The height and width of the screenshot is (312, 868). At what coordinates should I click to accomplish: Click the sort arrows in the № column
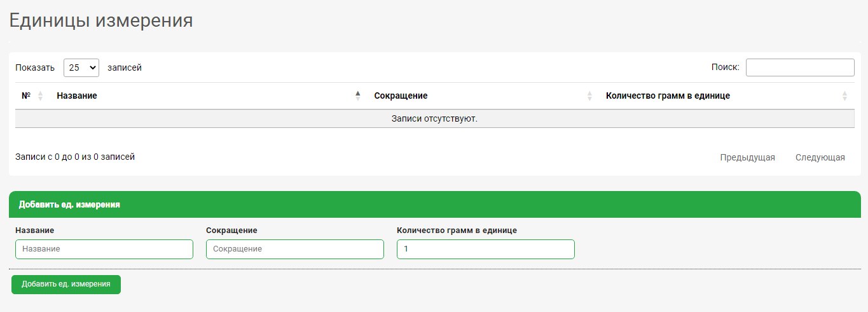40,96
